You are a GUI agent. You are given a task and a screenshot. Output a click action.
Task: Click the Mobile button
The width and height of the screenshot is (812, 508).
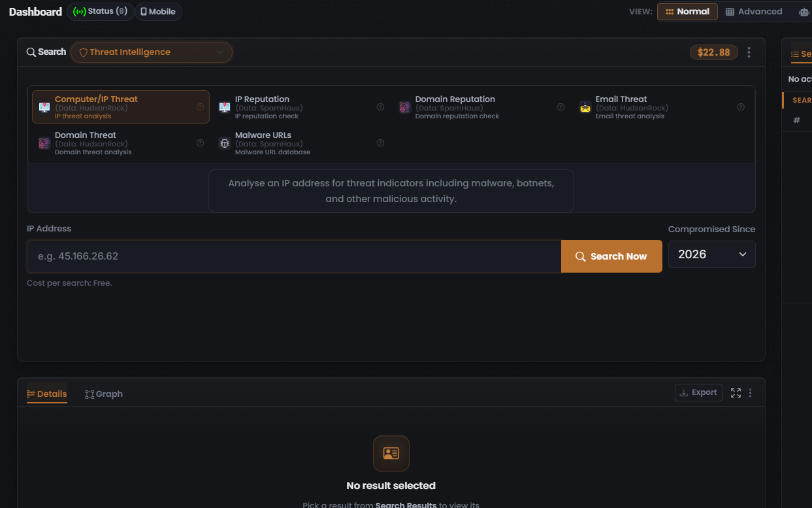pyautogui.click(x=158, y=12)
